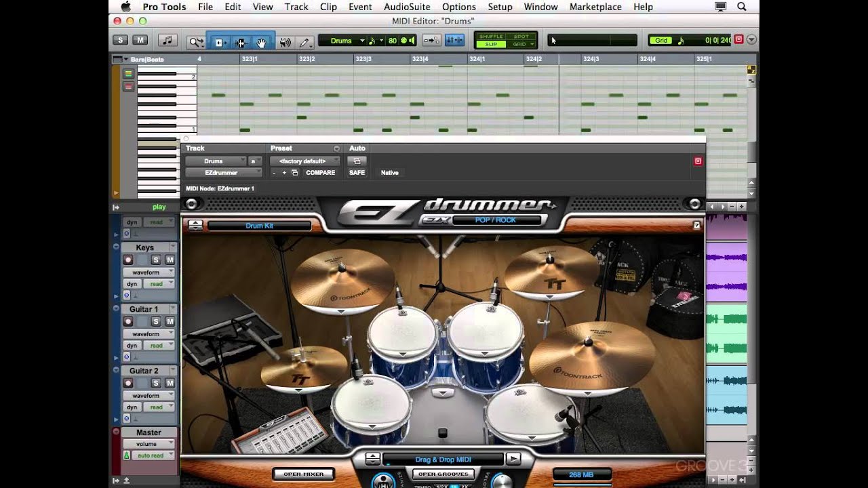Toggle the SAFE automation button
Screen dimensions: 868x488
(357, 173)
